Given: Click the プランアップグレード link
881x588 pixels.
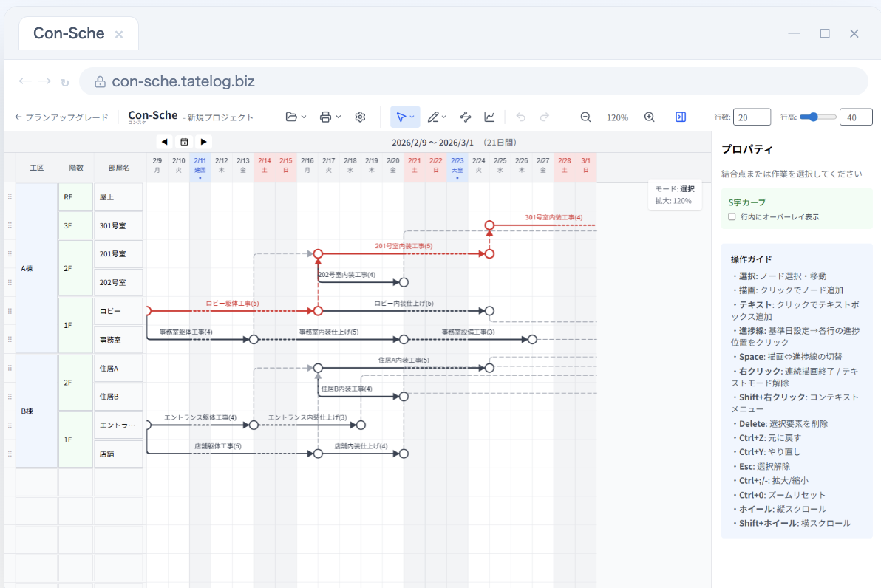Looking at the screenshot, I should 61,117.
